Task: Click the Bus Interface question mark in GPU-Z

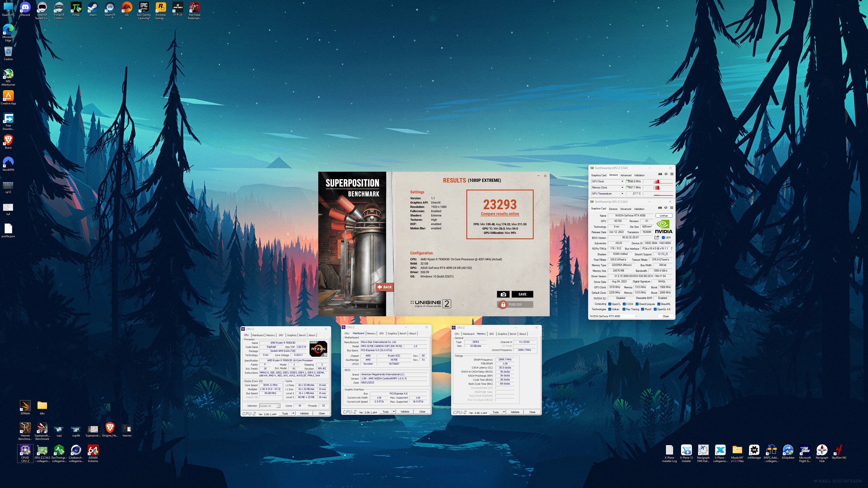Action: [672, 249]
